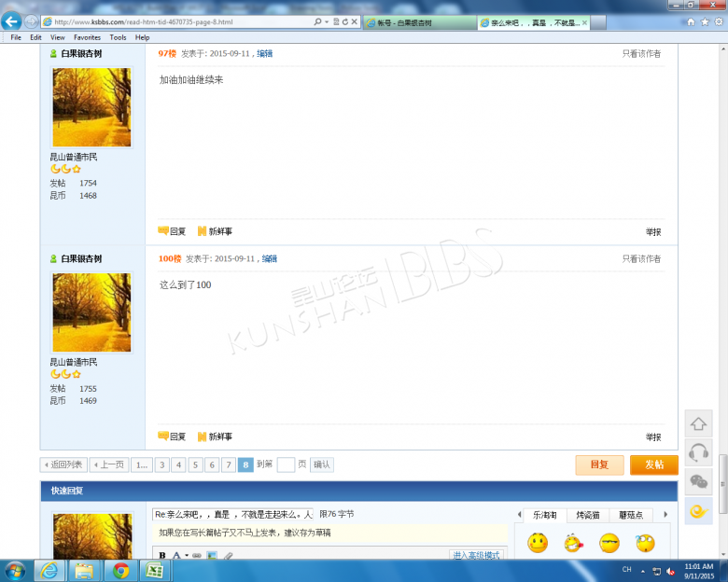Image resolution: width=728 pixels, height=582 pixels.
Task: Click the 回复 link under post 97
Action: pyautogui.click(x=173, y=231)
